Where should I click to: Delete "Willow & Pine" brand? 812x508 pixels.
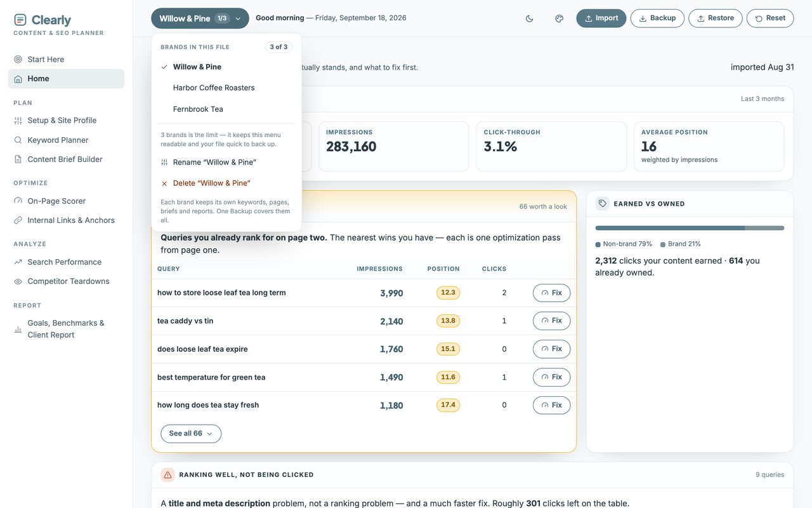click(226, 184)
